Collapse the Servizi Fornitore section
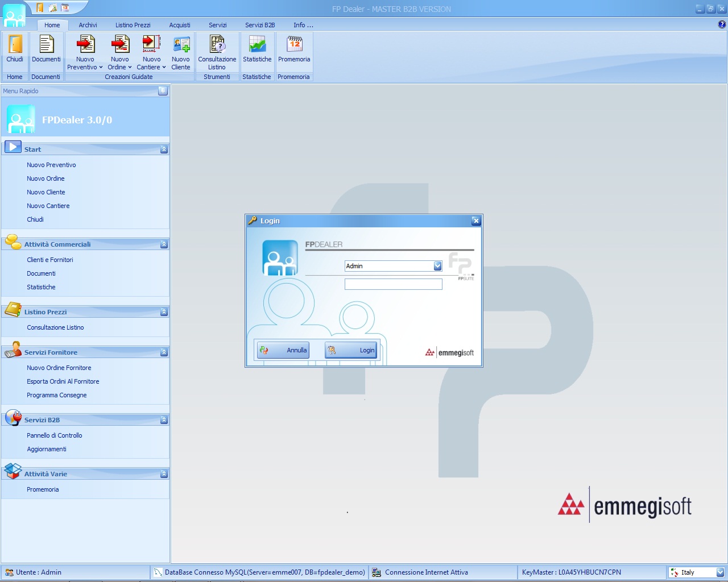This screenshot has height=582, width=728. (x=164, y=352)
